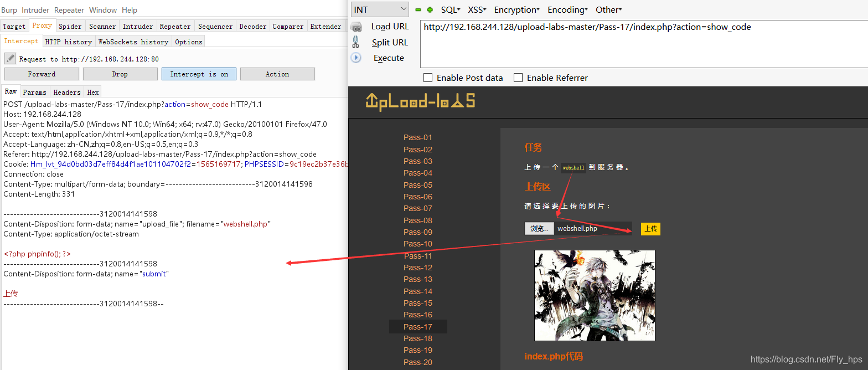868x370 pixels.
Task: Open the Other dropdown menu
Action: coord(608,9)
